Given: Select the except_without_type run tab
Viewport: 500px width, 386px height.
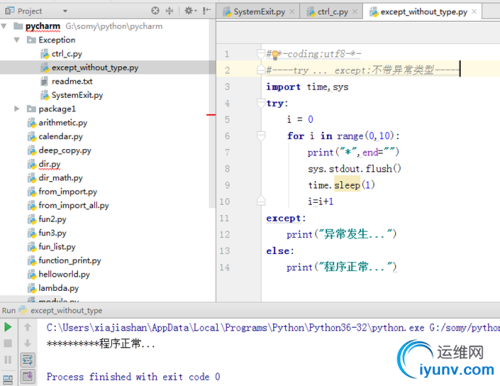Looking at the screenshot, I should pos(61,311).
